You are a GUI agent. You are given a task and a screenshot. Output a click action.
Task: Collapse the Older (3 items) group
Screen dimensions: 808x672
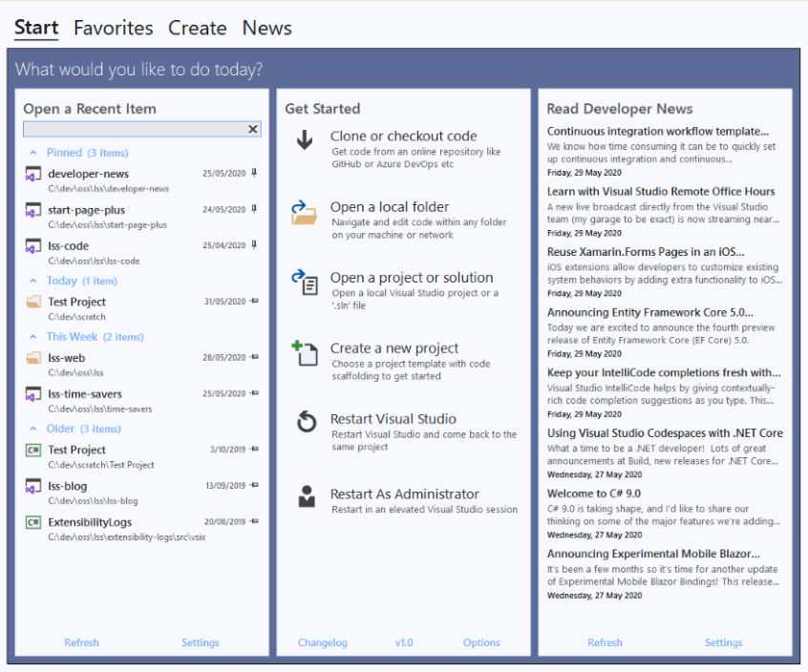pyautogui.click(x=33, y=429)
